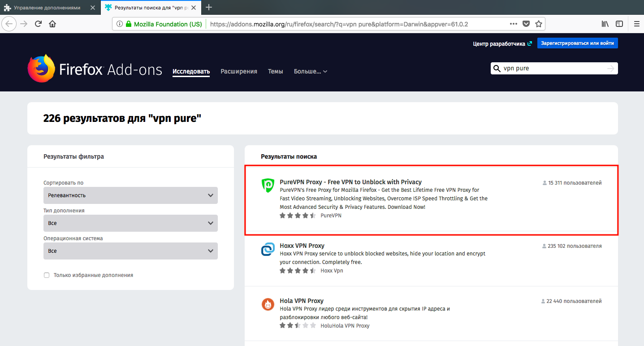Toggle the sidebar icon in toolbar
The height and width of the screenshot is (346, 644).
tap(619, 24)
